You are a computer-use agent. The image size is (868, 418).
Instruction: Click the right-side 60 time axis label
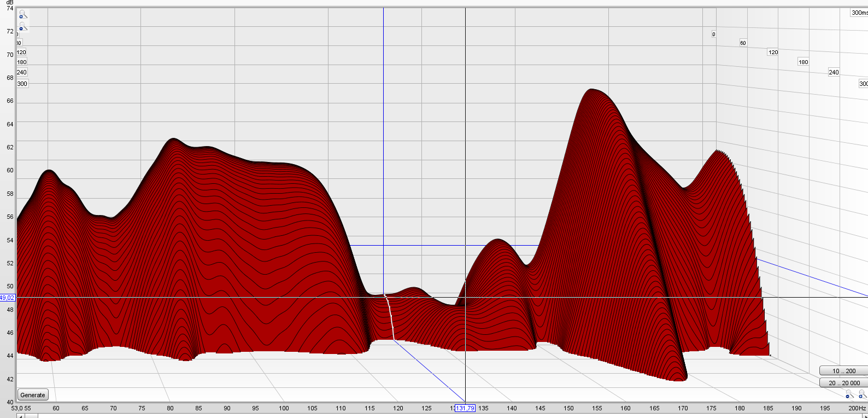pos(743,43)
